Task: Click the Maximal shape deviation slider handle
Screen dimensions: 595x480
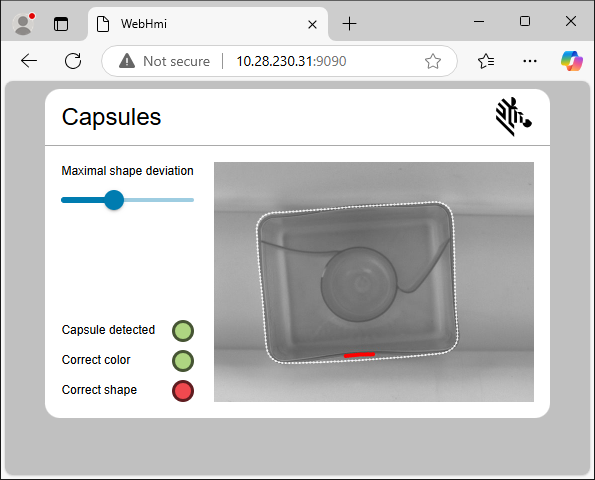Action: click(114, 200)
